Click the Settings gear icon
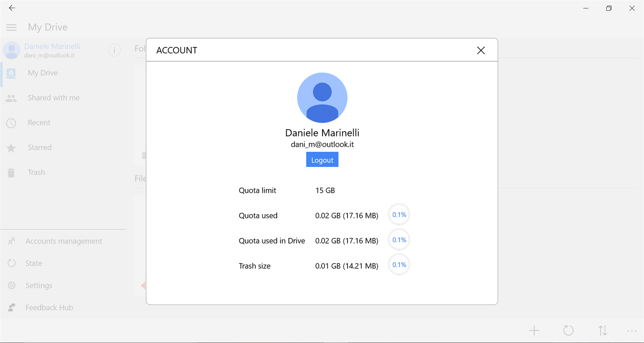644x343 pixels. point(12,285)
